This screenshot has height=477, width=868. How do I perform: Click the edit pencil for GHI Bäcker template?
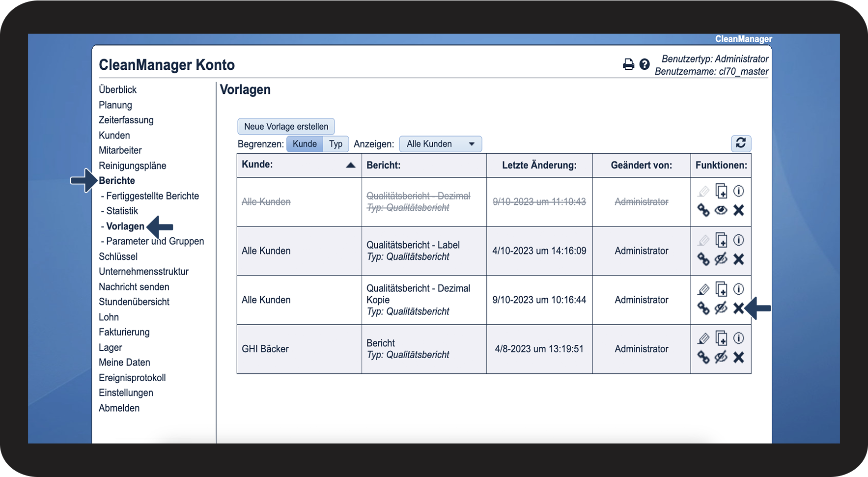703,338
